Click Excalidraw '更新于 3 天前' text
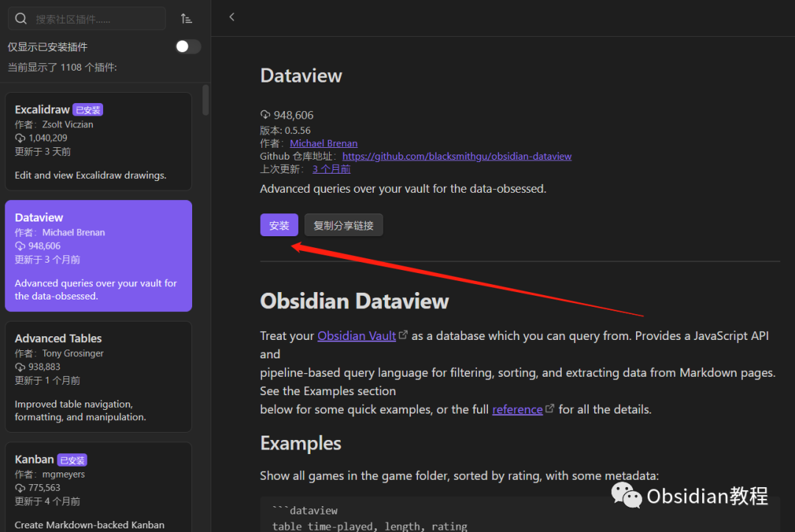795x532 pixels. coord(43,152)
